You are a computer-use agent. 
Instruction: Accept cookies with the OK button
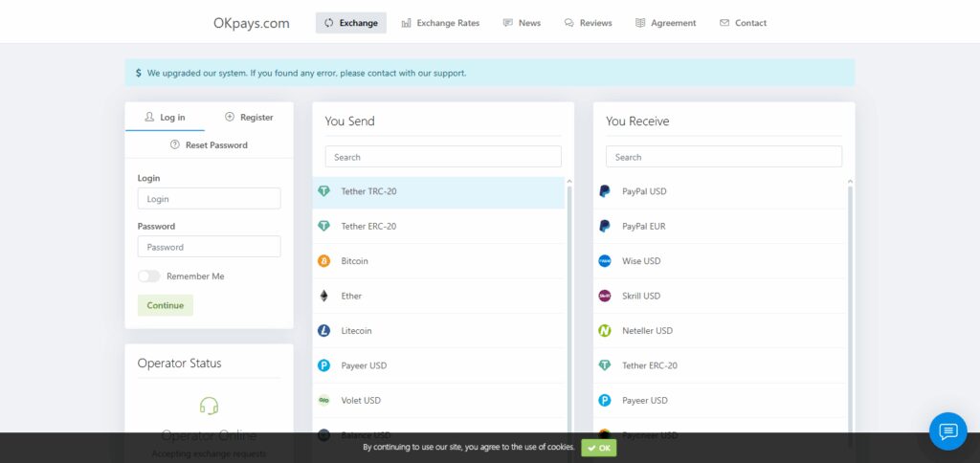pos(599,448)
